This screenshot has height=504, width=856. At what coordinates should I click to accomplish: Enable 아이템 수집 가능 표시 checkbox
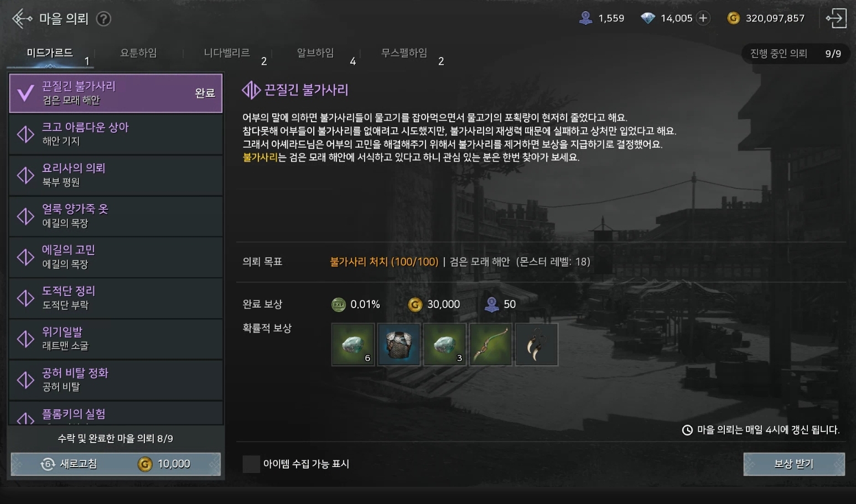point(251,464)
